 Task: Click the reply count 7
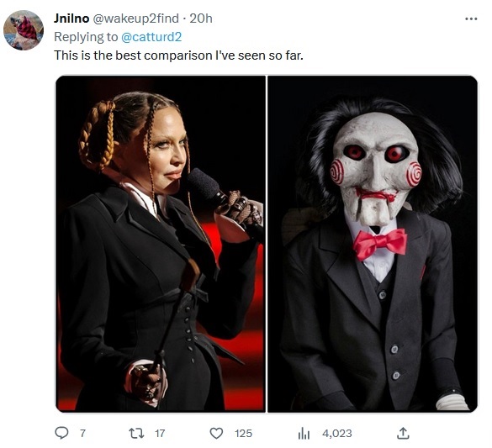82,434
